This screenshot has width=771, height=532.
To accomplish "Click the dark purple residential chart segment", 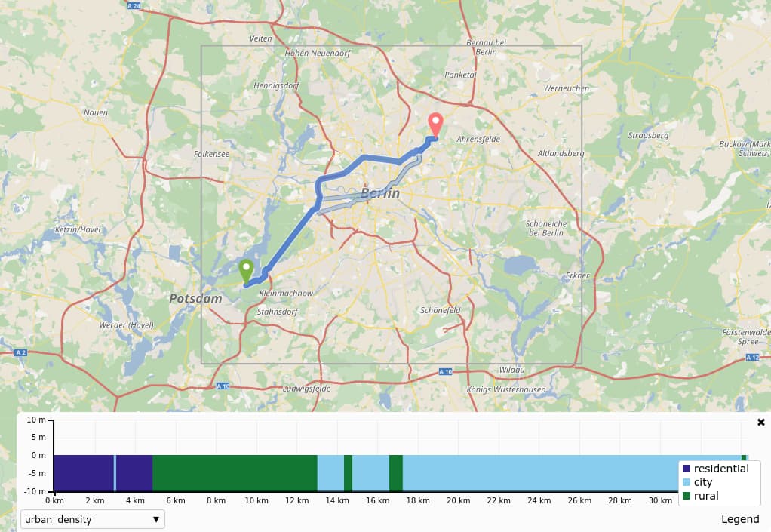I will [x=83, y=473].
